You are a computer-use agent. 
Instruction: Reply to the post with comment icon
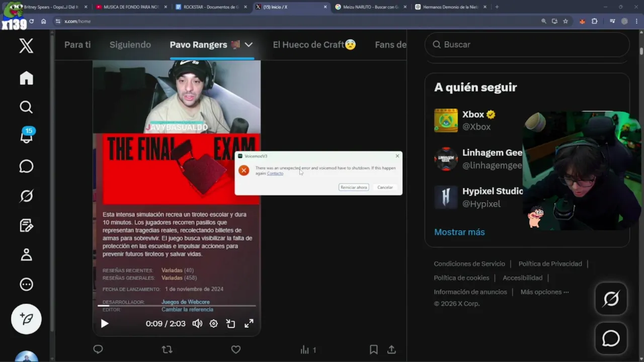point(98,349)
